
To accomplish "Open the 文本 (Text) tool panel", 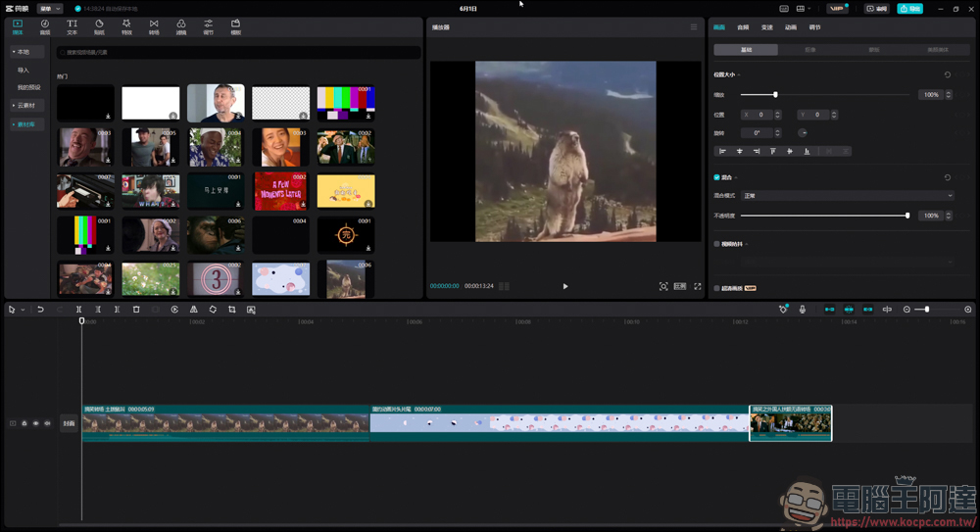I will click(x=72, y=26).
